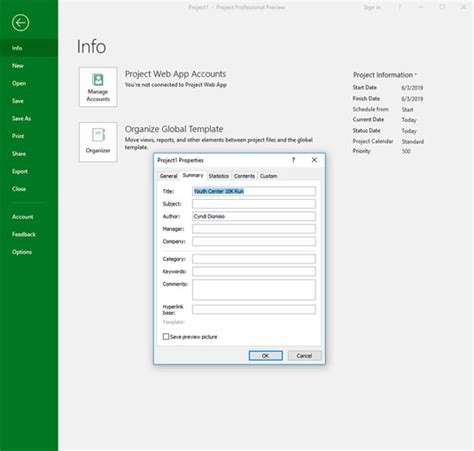Open the Contents tab
The image size is (474, 451).
pos(244,176)
